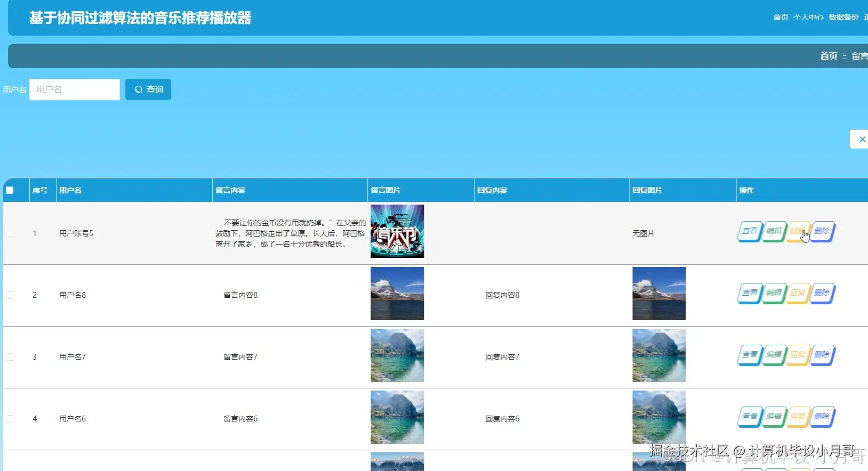
Task: Edit the 用户名8 row via 编辑
Action: [774, 293]
